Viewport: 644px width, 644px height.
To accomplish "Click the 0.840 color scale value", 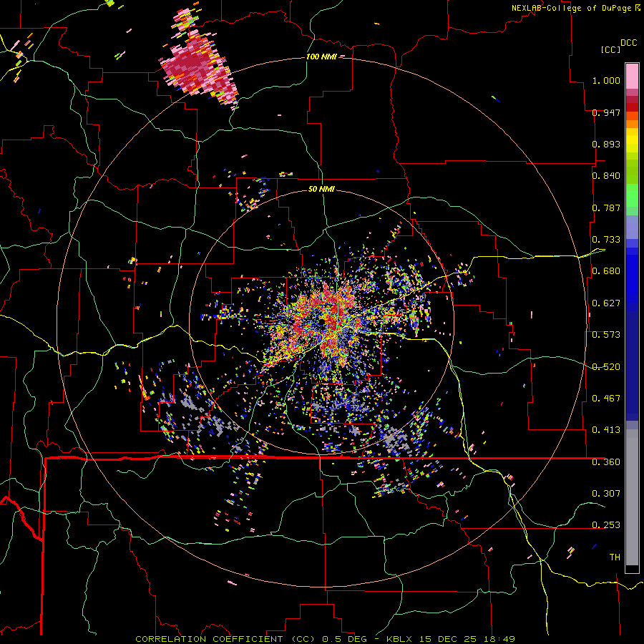I will click(x=606, y=176).
